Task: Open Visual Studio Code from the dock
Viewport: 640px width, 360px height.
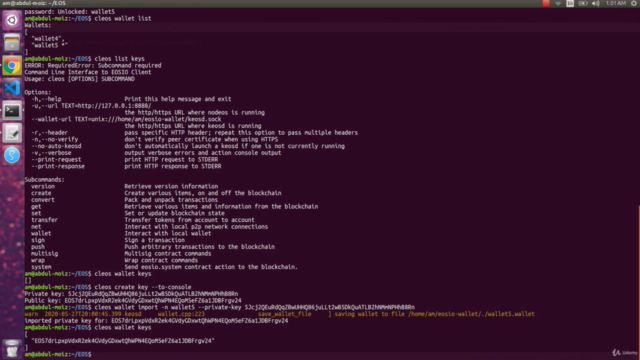Action: click(x=12, y=88)
